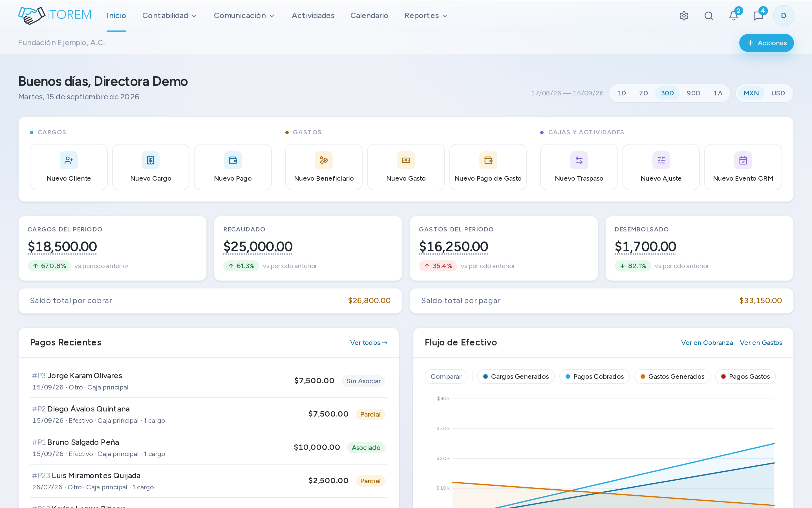The width and height of the screenshot is (812, 508).
Task: Open messages chat icon
Action: (x=758, y=16)
